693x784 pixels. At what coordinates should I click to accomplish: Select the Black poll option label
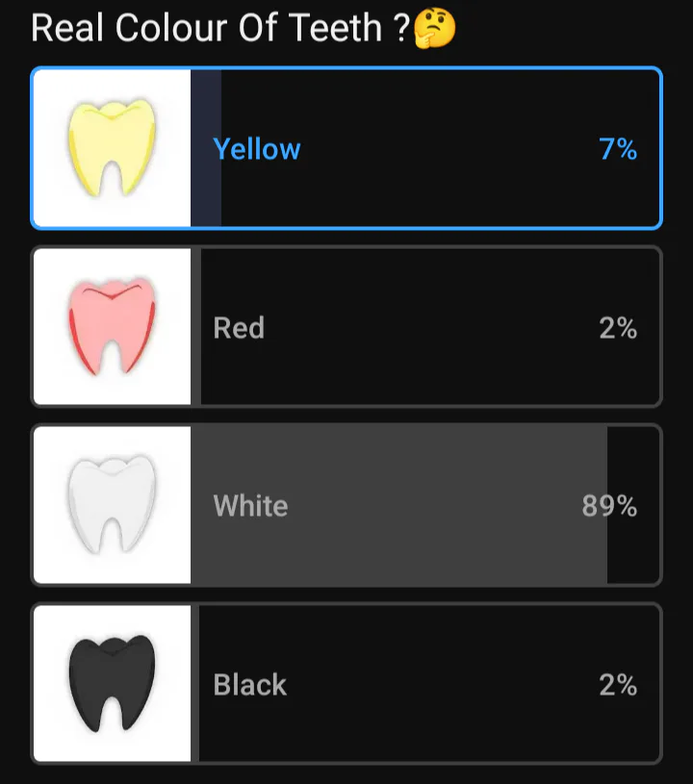coord(249,685)
